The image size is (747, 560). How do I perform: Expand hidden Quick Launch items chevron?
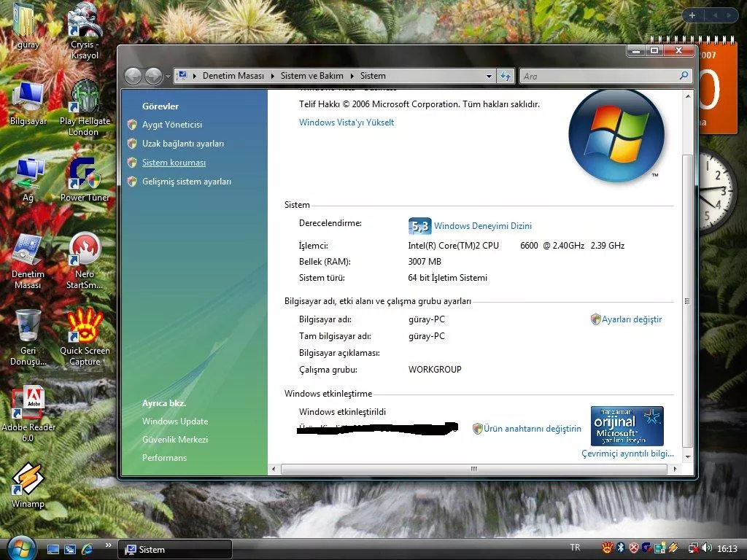tap(109, 545)
